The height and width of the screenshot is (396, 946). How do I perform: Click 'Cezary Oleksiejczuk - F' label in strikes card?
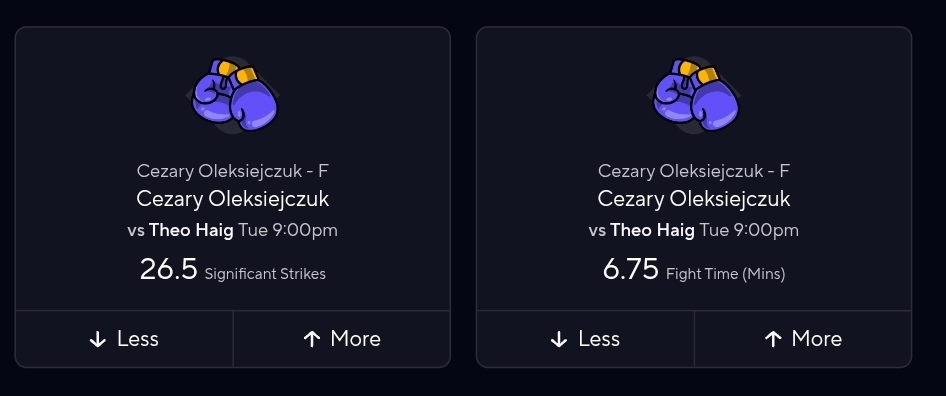click(233, 171)
